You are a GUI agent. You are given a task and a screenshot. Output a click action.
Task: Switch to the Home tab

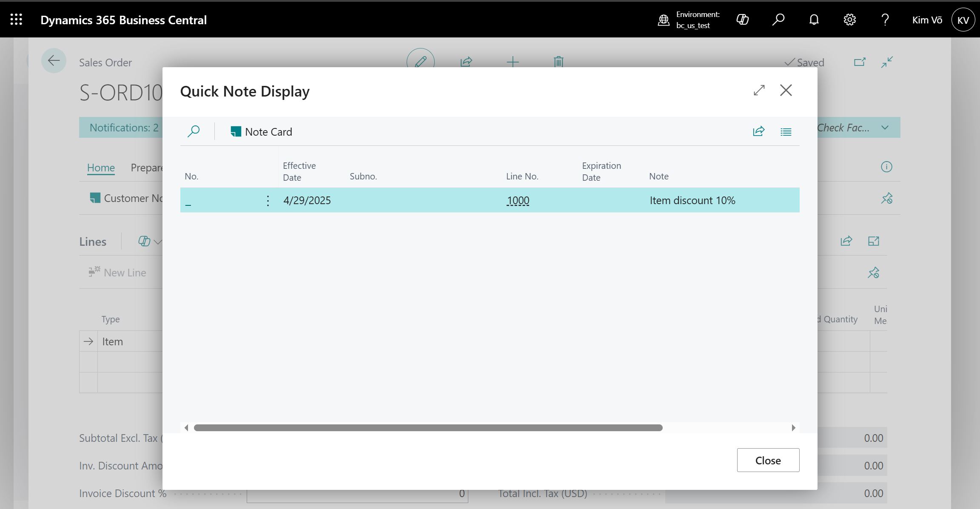(101, 168)
